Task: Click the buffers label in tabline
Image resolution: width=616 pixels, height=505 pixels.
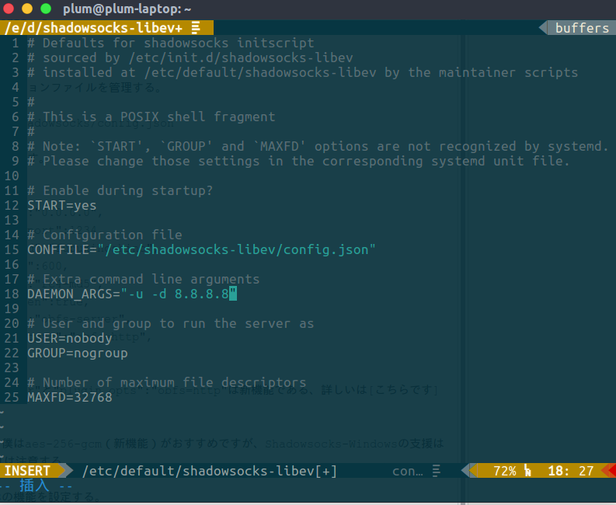Action: [x=581, y=28]
